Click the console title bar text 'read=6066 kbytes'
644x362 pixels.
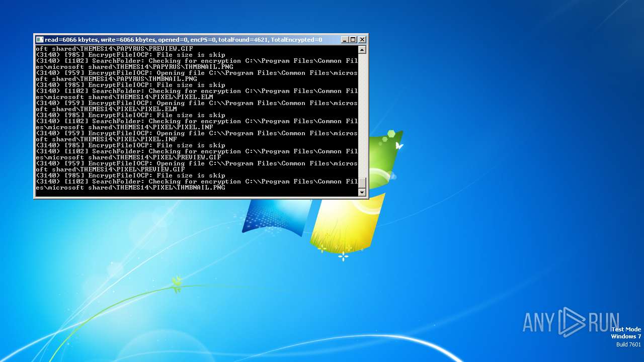click(72, 40)
